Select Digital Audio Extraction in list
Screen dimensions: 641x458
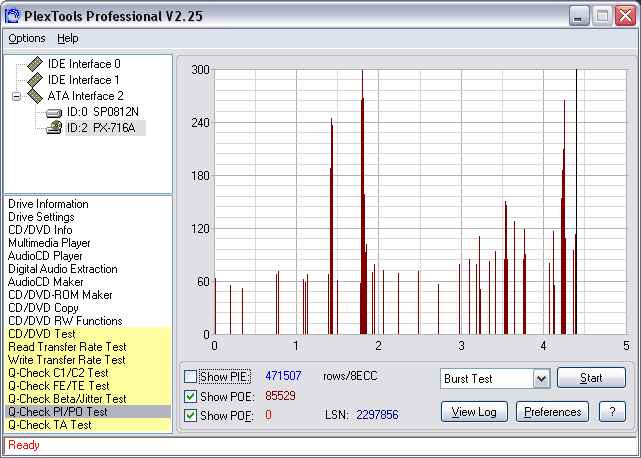point(63,269)
